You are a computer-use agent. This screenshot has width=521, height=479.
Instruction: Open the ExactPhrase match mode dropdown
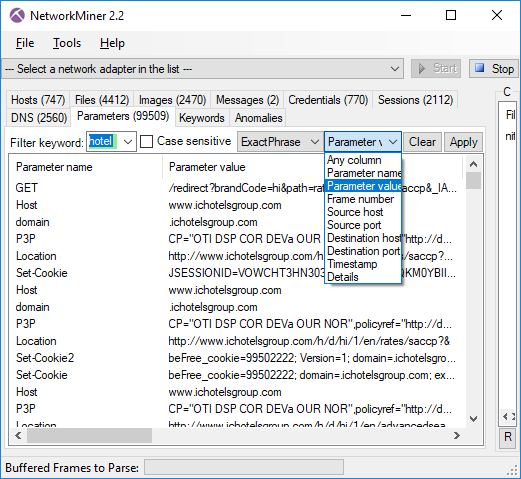[280, 142]
